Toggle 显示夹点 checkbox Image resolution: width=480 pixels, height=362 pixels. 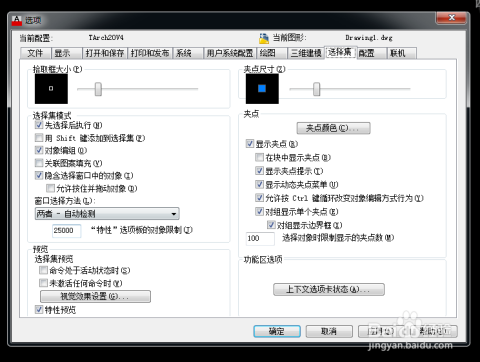click(250, 144)
